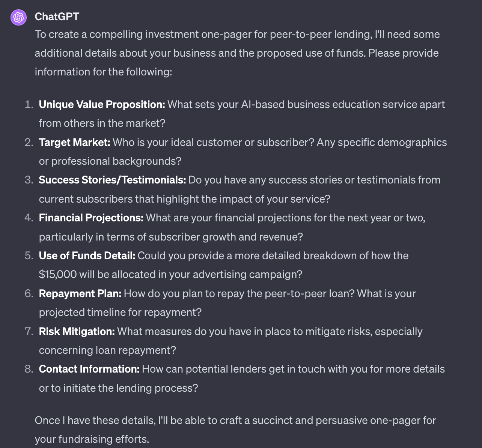
Task: Click the intro sentence starting "To create a compelling"
Action: pos(237,35)
